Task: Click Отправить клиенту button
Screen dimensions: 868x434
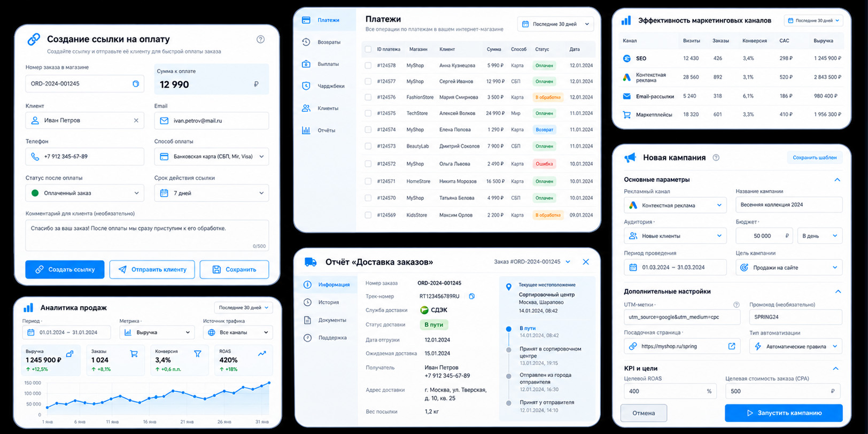Action: pos(152,269)
